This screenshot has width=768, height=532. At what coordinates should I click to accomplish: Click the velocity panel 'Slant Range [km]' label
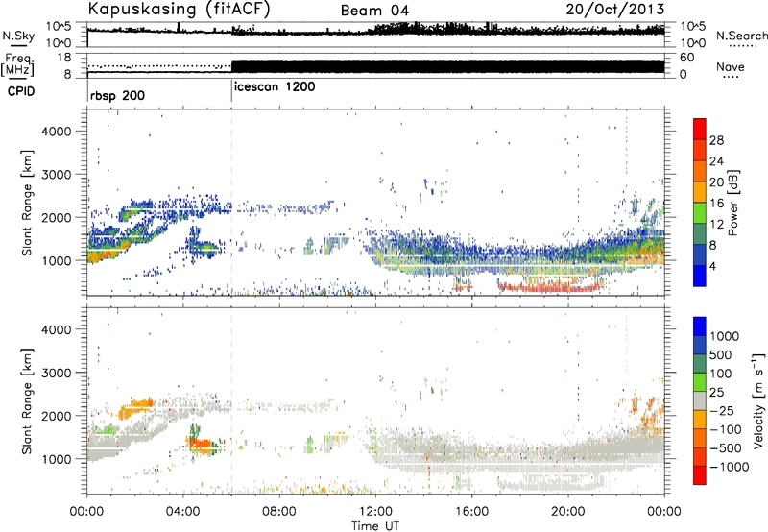click(x=27, y=401)
